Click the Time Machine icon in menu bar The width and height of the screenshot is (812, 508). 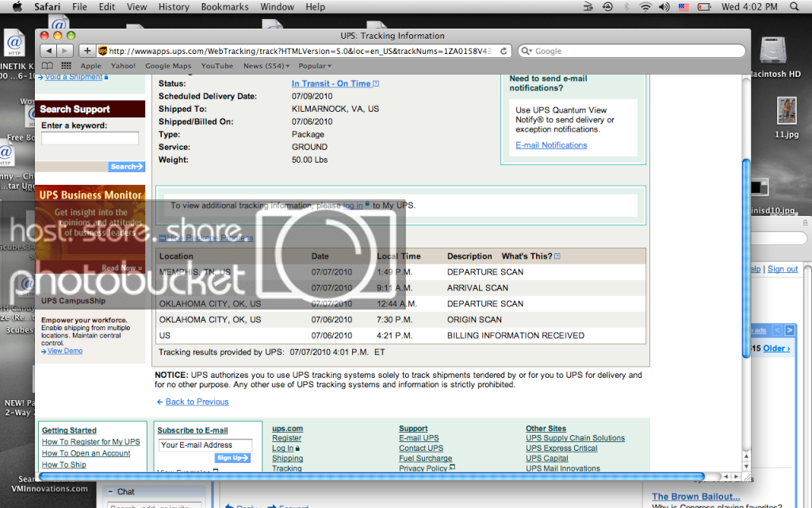point(607,6)
